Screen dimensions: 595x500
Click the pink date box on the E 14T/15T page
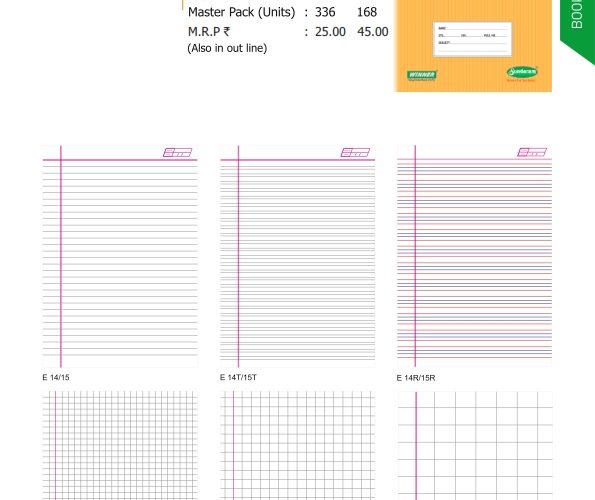pyautogui.click(x=355, y=153)
